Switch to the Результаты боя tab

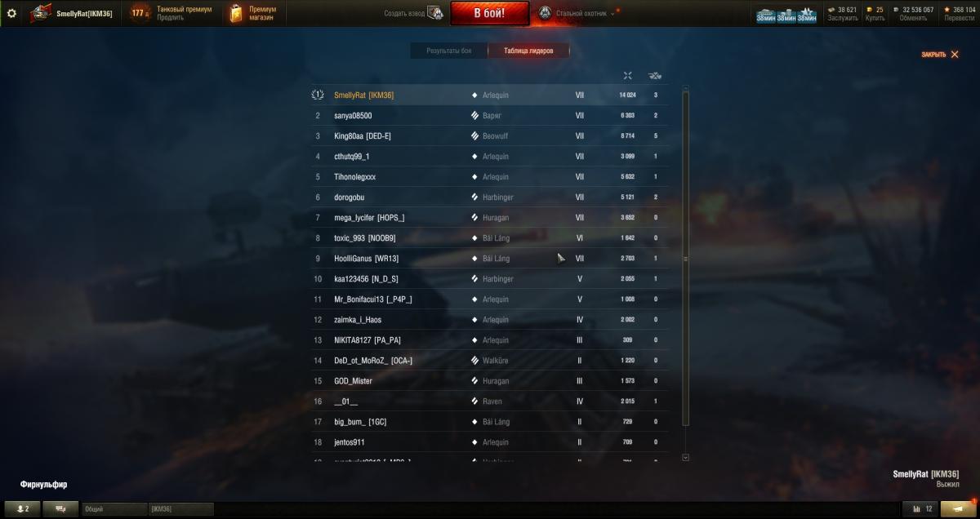click(449, 51)
